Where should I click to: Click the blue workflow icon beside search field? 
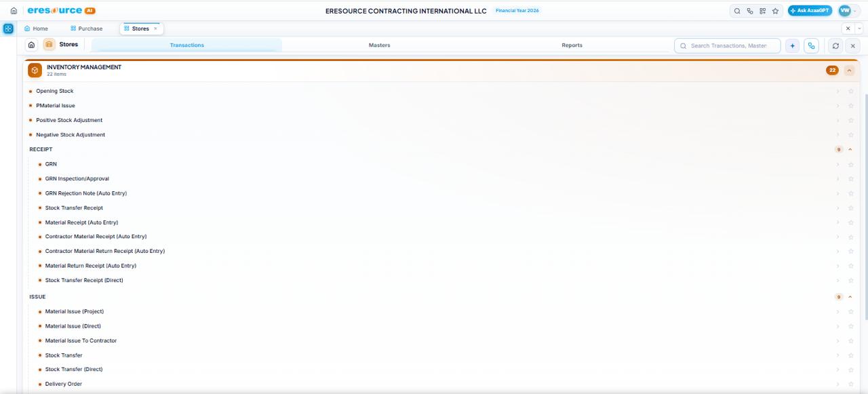811,45
